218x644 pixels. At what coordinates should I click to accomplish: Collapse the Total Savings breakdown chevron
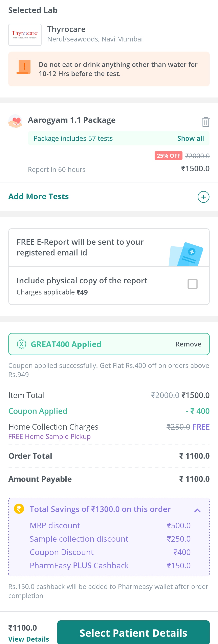pyautogui.click(x=197, y=511)
